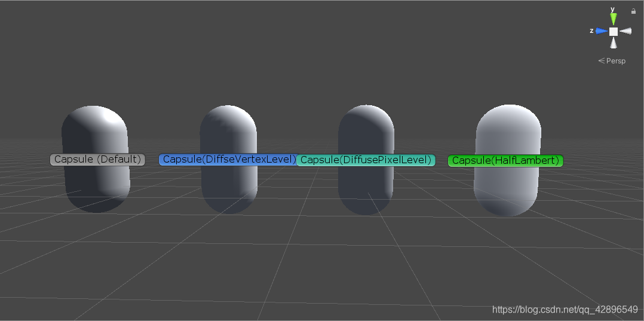644x321 pixels.
Task: Click the white center cube of scene gizmo
Action: point(613,31)
